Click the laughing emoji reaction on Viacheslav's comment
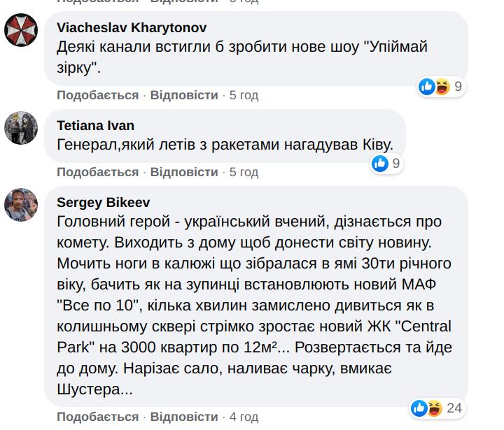Viewport: 504px width, 430px height. tap(441, 87)
